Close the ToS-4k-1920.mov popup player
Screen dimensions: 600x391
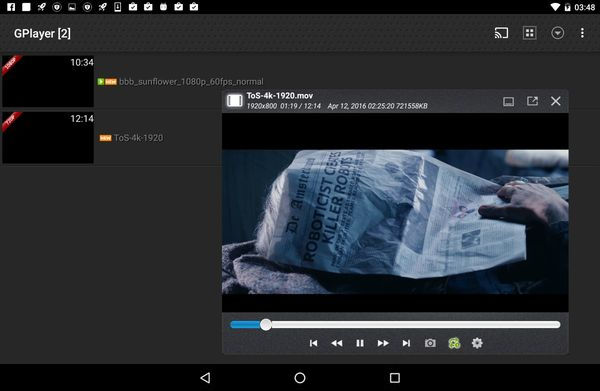click(556, 101)
